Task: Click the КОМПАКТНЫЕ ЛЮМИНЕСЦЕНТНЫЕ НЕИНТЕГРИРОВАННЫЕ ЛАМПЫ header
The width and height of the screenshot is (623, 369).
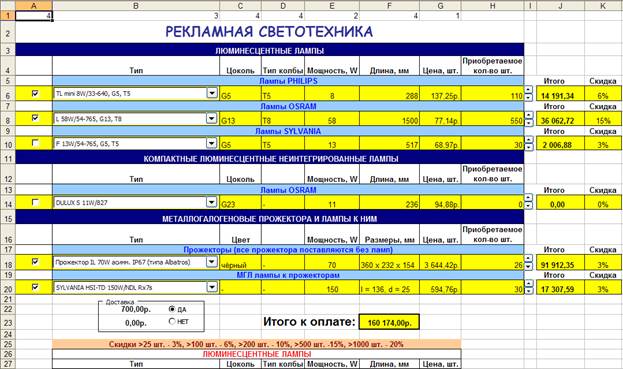Action: [270, 158]
